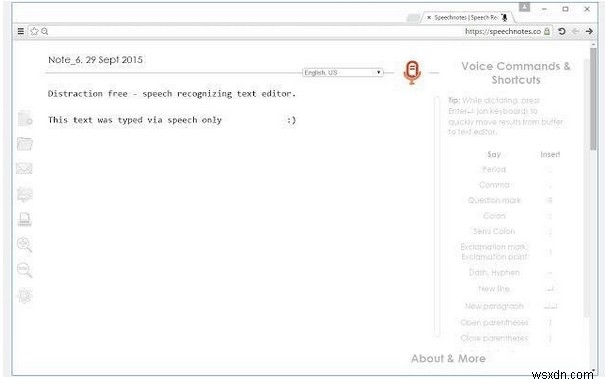Click the line 'Distraction free - speech recognizing text editor.'
Viewport: 605px width, 385px height.
click(x=172, y=94)
